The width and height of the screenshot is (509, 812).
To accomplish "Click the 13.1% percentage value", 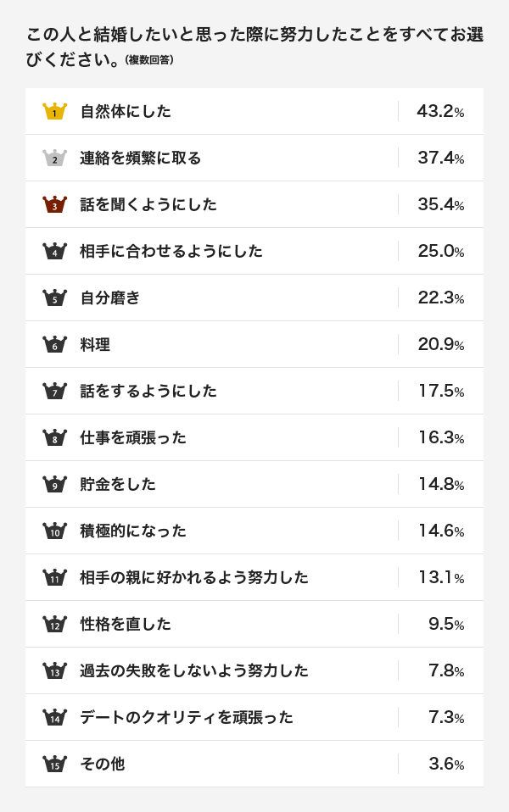I will [442, 577].
